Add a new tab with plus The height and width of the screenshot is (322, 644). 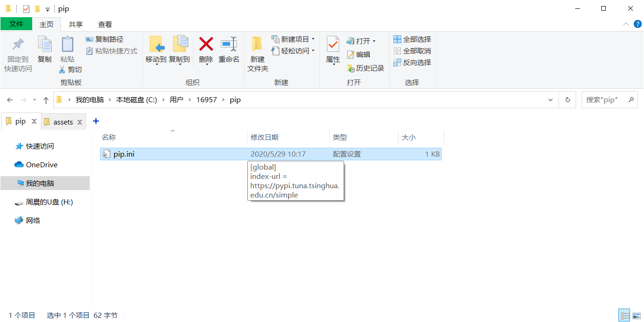pos(96,121)
